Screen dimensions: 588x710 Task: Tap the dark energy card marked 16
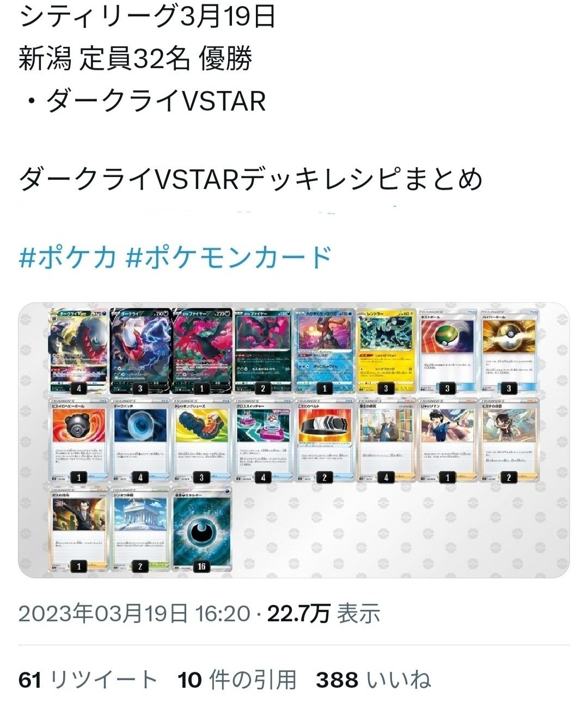click(201, 529)
